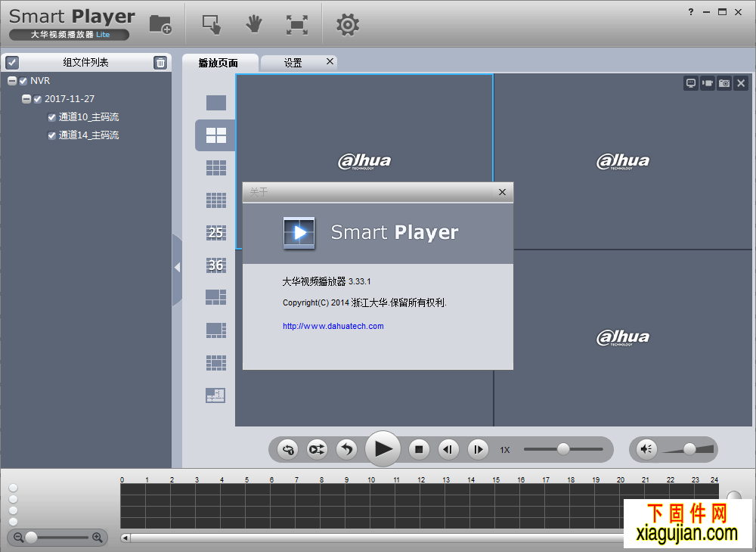The image size is (756, 552).
Task: Click the loop playback button
Action: (288, 449)
